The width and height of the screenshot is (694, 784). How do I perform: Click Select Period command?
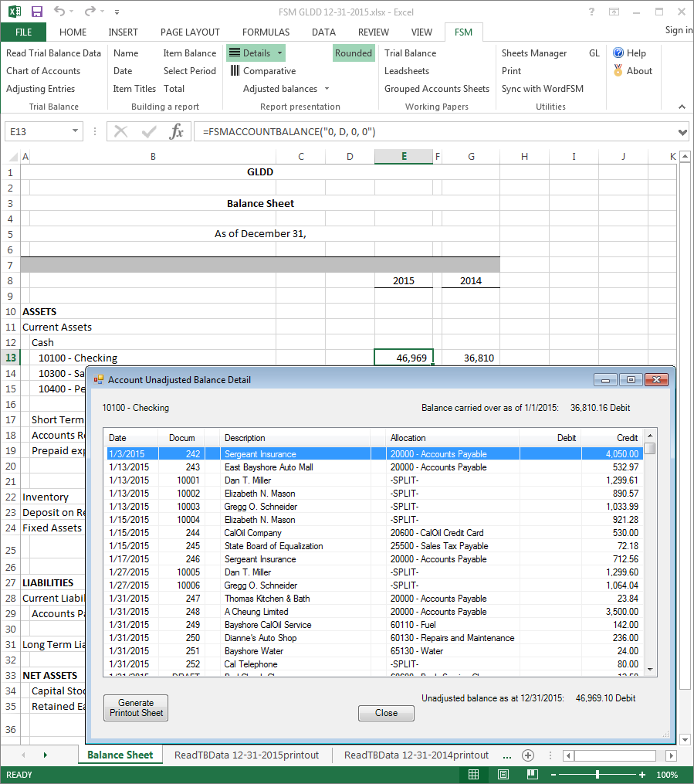tap(189, 71)
